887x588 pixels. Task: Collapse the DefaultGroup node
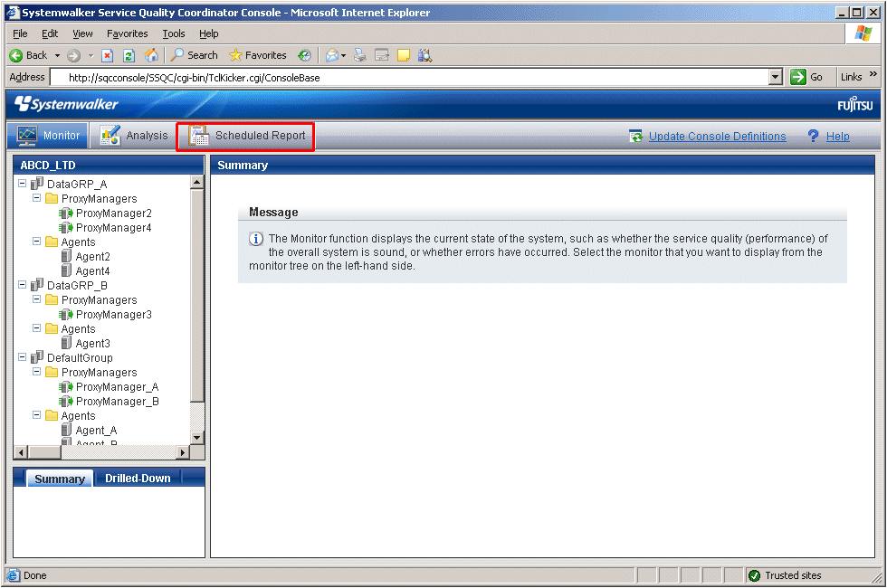pyautogui.click(x=22, y=357)
